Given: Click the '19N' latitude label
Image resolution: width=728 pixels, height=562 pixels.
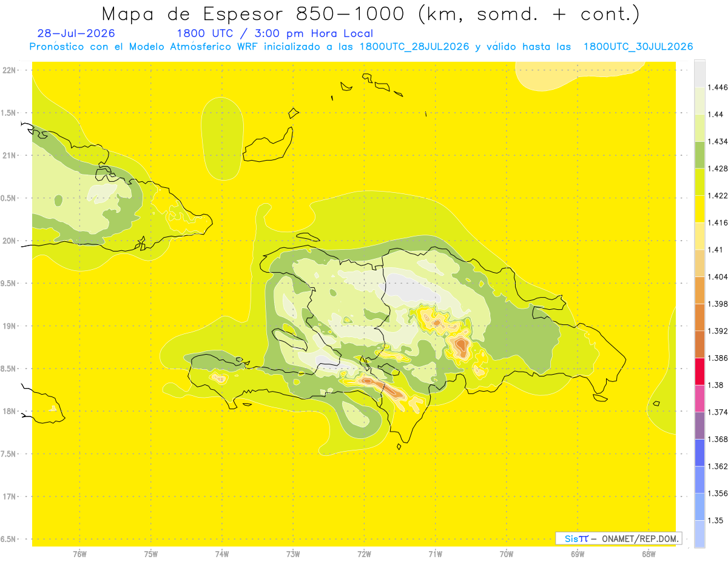Looking at the screenshot, I should [x=8, y=326].
